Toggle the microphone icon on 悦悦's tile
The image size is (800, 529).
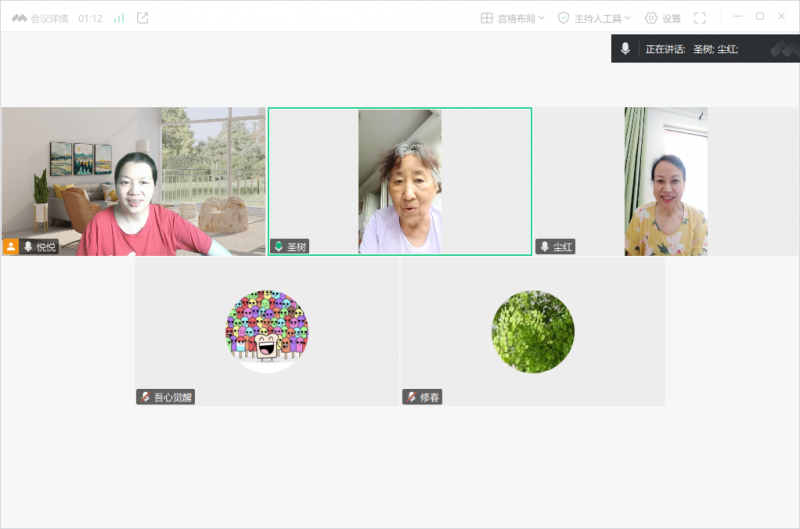click(x=28, y=246)
